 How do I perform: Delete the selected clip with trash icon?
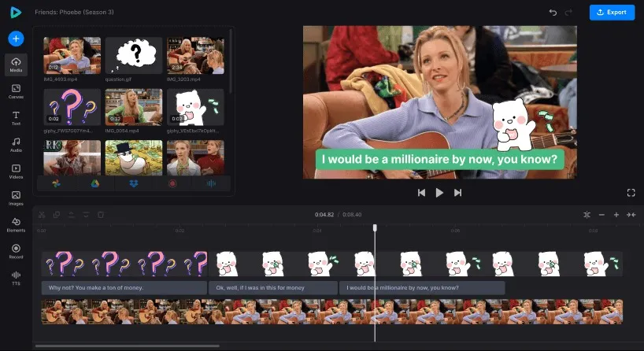click(x=101, y=215)
